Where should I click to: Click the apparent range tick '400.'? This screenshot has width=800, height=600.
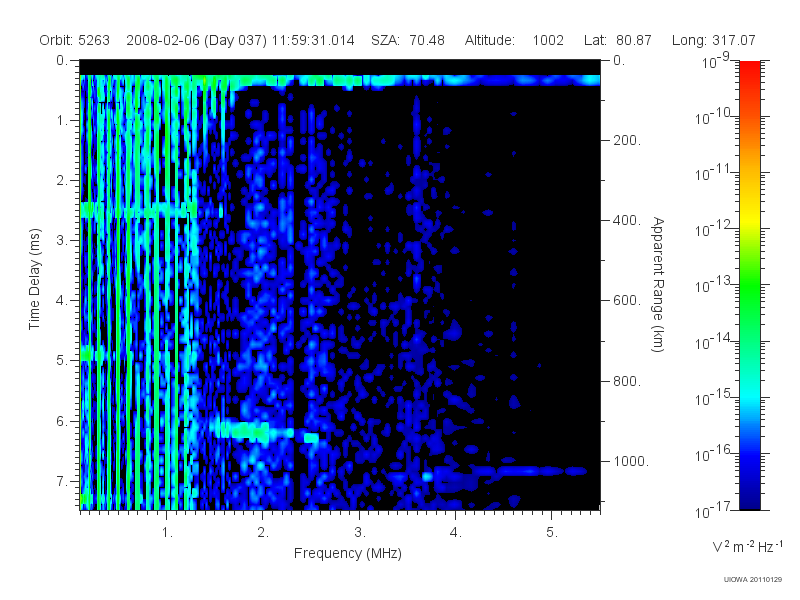[x=627, y=220]
